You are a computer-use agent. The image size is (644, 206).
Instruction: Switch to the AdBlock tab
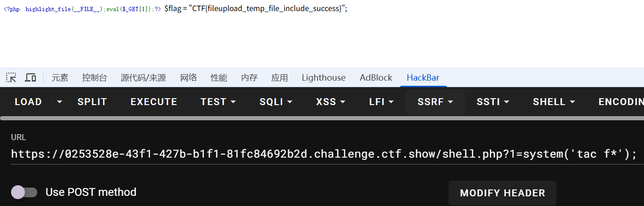(x=376, y=78)
